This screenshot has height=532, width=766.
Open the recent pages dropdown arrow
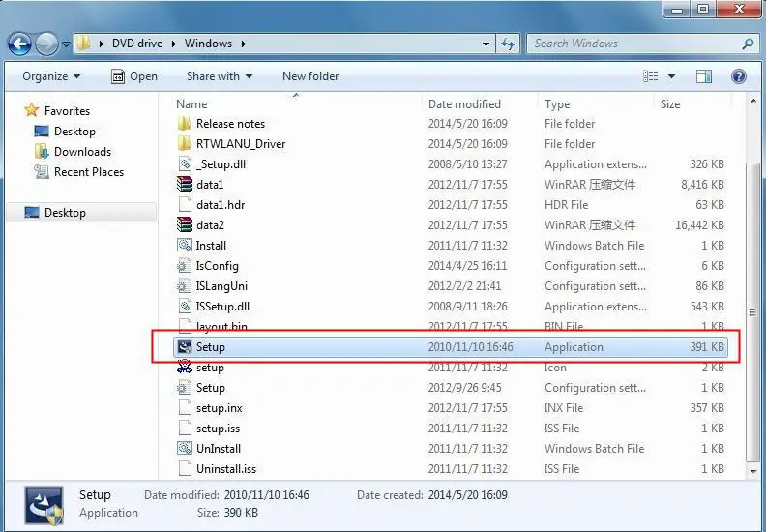67,44
